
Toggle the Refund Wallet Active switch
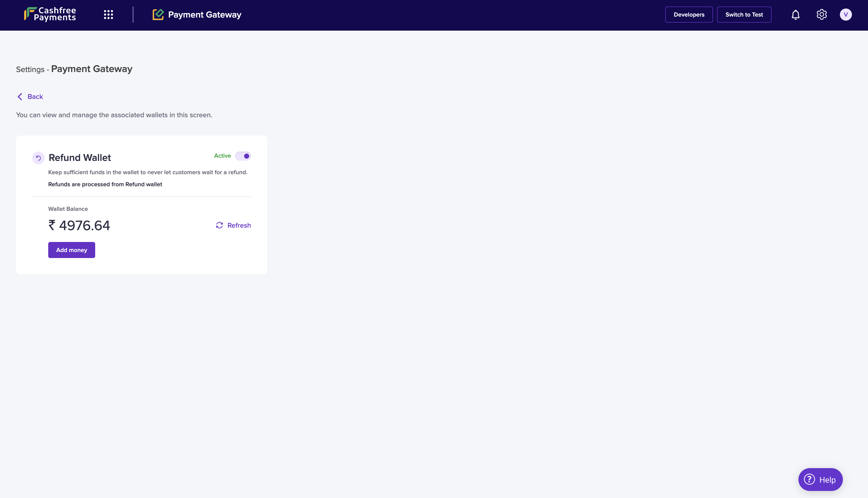coord(243,156)
